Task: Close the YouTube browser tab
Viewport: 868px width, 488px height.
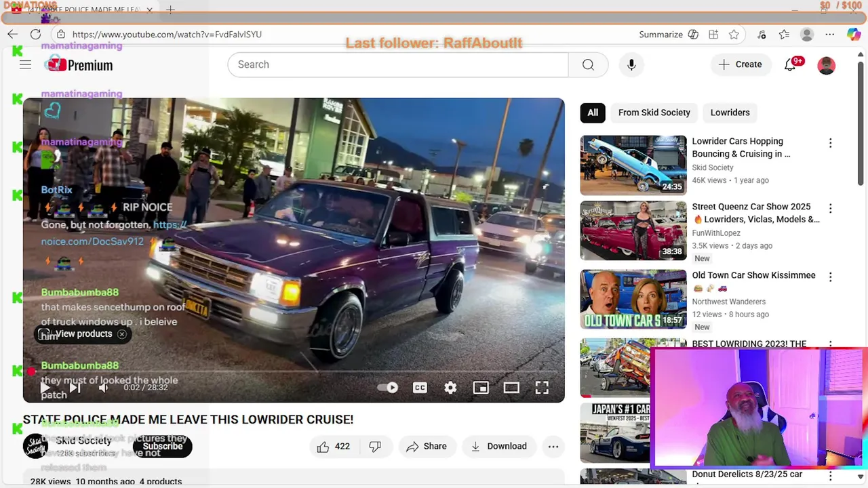Action: point(149,9)
